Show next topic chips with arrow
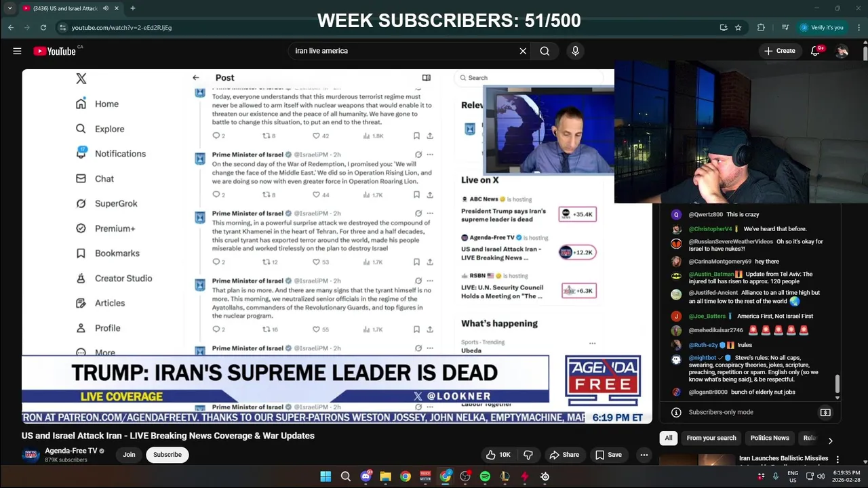Image resolution: width=868 pixels, height=488 pixels. 830,441
